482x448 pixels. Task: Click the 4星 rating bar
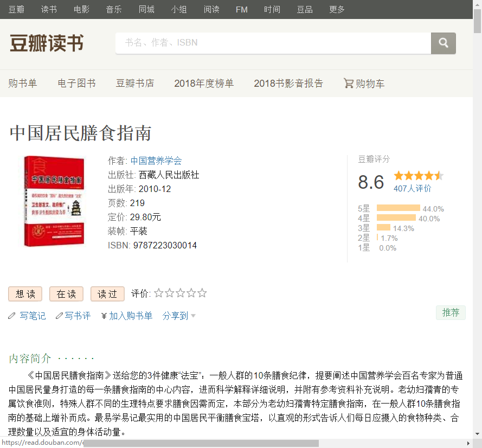pyautogui.click(x=396, y=217)
